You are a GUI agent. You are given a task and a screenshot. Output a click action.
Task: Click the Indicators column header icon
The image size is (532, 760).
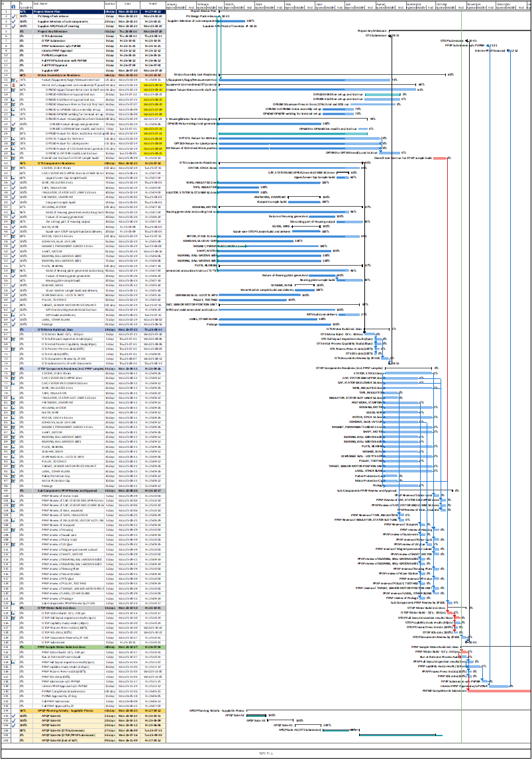(x=13, y=5)
